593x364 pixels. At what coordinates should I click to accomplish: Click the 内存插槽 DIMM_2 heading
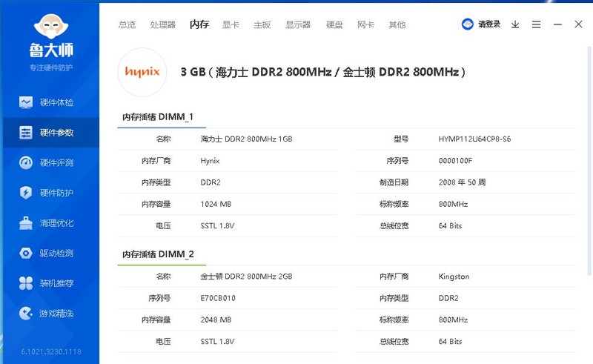[158, 254]
